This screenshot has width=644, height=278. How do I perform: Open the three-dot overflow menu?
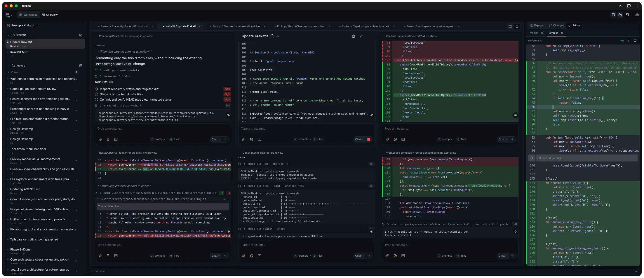point(637,6)
